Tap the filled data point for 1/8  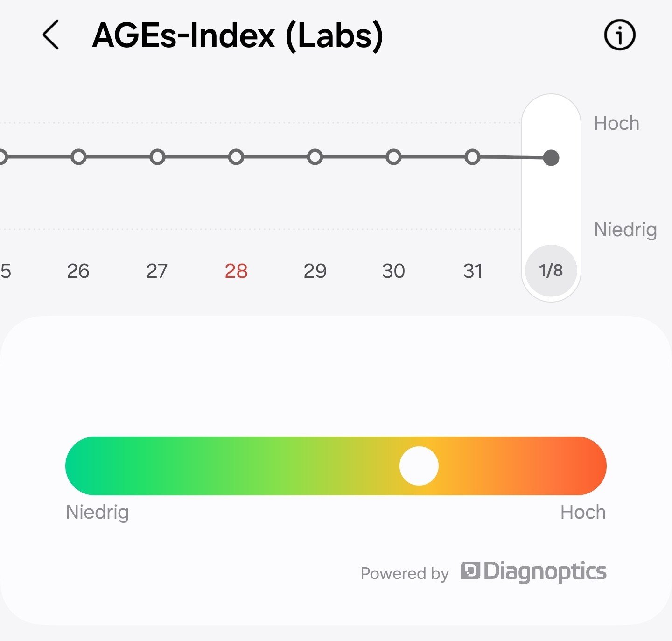pyautogui.click(x=551, y=158)
